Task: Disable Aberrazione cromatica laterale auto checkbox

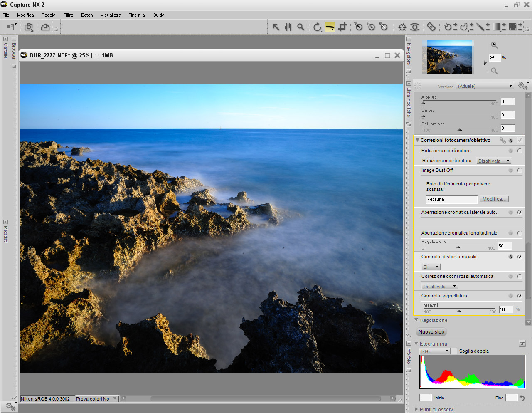Action: coord(520,212)
